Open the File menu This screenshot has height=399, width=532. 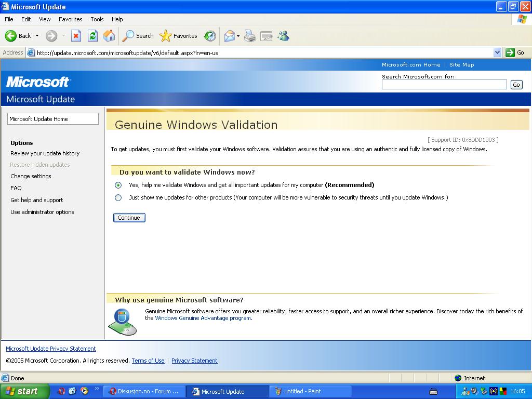pos(9,19)
